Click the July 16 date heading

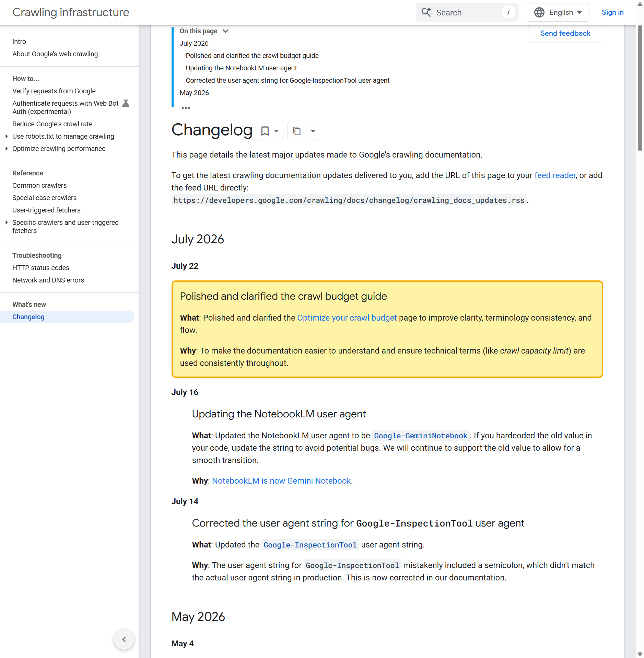pyautogui.click(x=185, y=392)
